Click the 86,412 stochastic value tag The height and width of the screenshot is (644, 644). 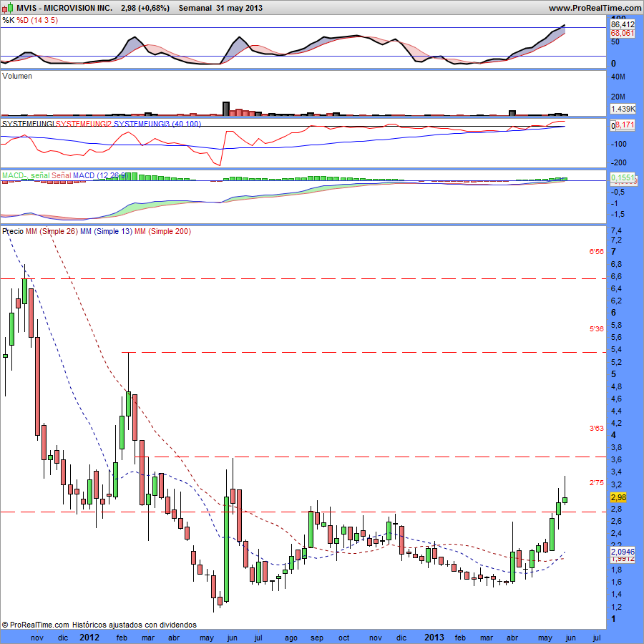623,24
